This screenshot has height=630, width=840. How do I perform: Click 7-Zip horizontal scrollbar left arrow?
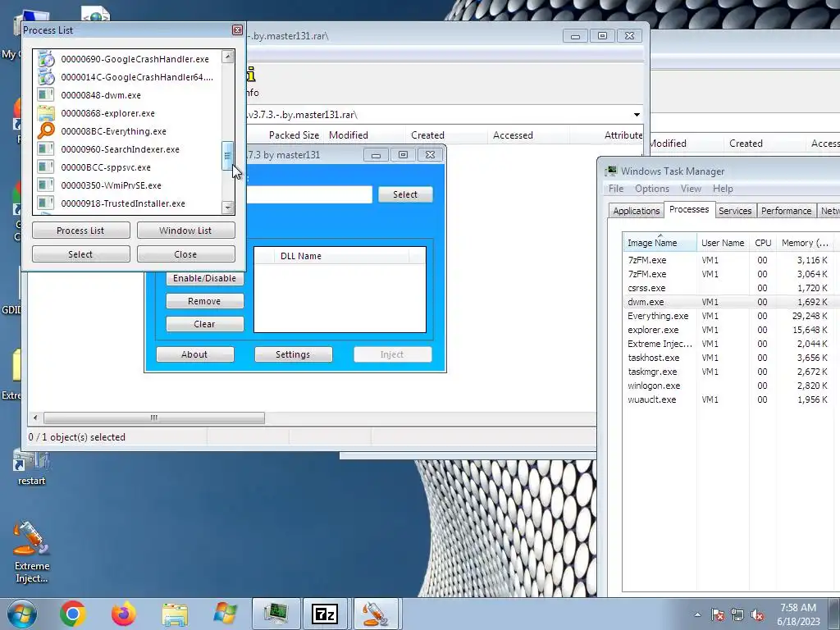(35, 418)
